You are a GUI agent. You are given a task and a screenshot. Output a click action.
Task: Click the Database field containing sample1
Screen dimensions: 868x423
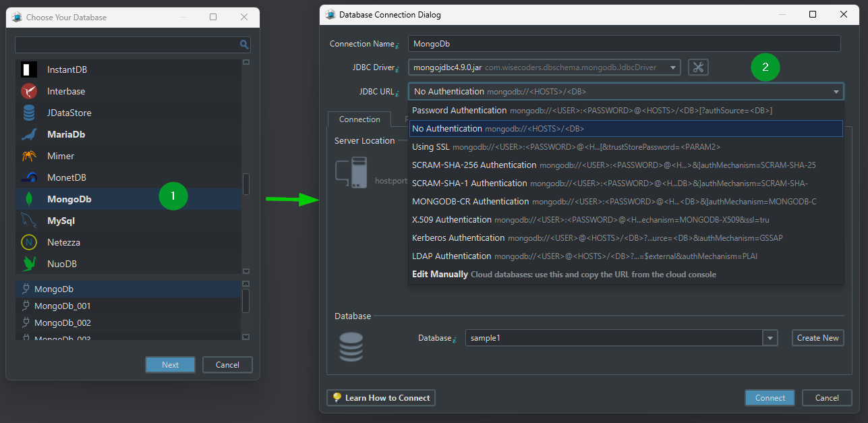(x=614, y=338)
